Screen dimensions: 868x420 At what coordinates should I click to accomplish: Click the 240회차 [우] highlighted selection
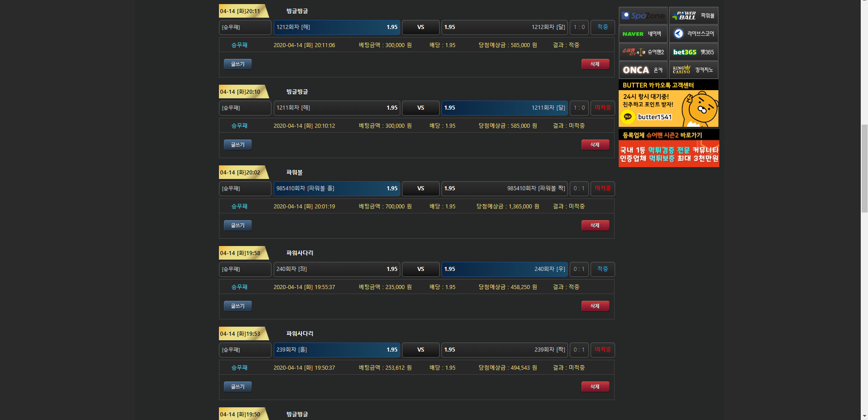[504, 269]
